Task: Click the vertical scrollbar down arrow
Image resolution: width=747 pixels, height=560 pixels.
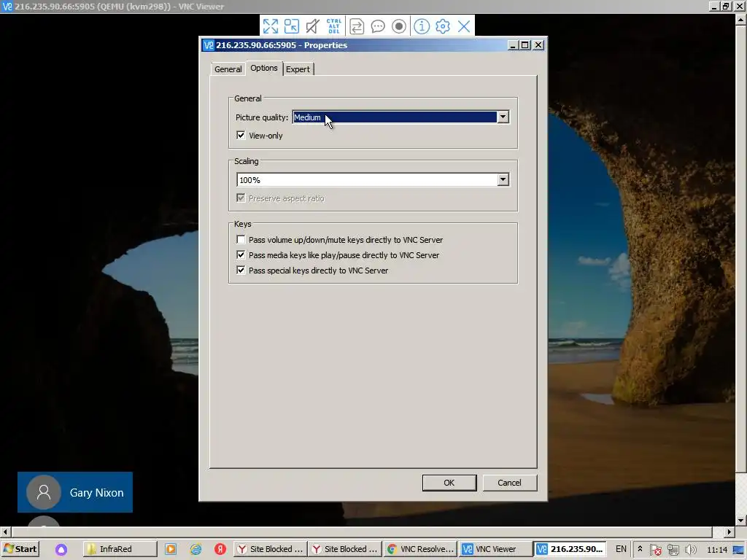Action: point(741,521)
